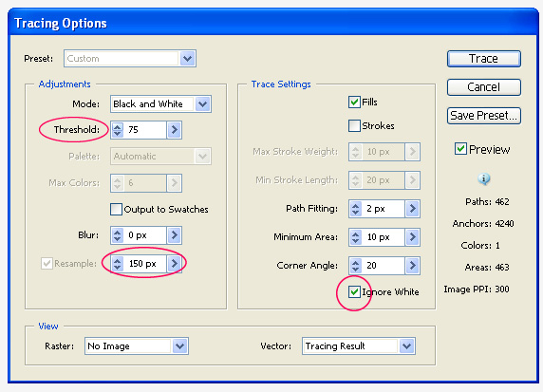Open Path Fitting slider popup arrow
Screen dimensions: 543x392
pyautogui.click(x=412, y=209)
